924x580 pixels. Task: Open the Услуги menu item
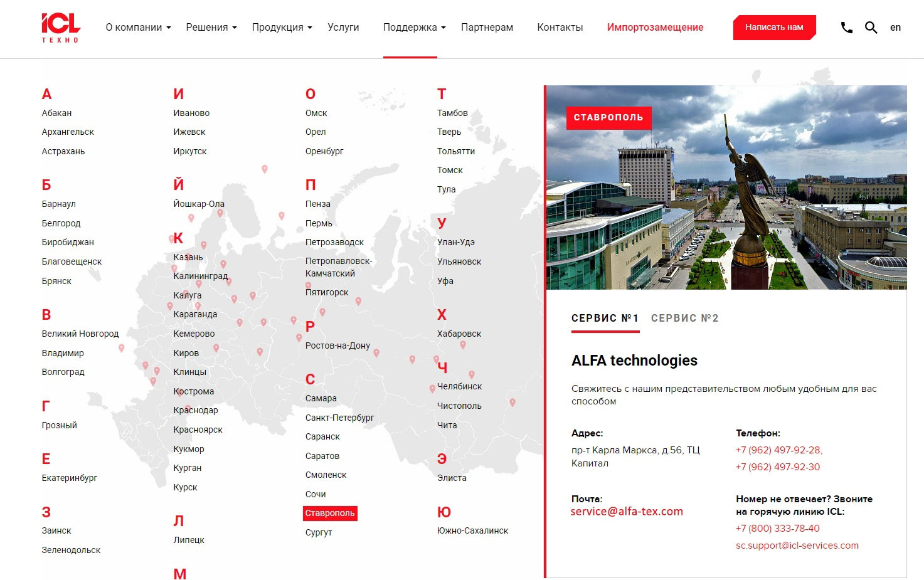(343, 28)
